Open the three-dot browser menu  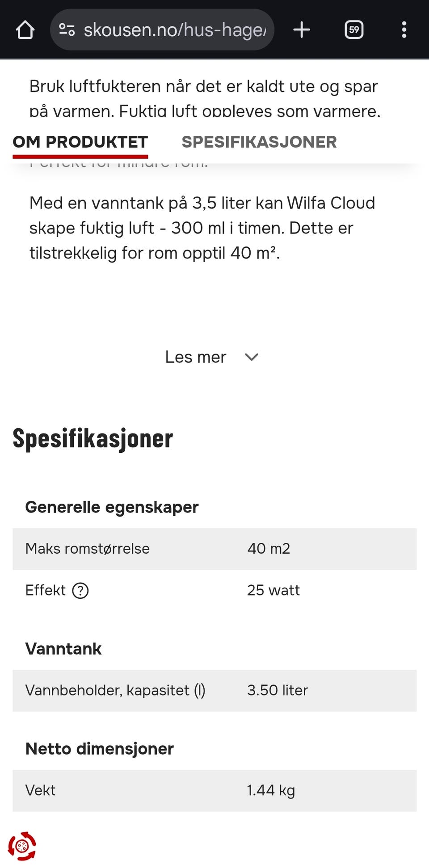(x=404, y=29)
